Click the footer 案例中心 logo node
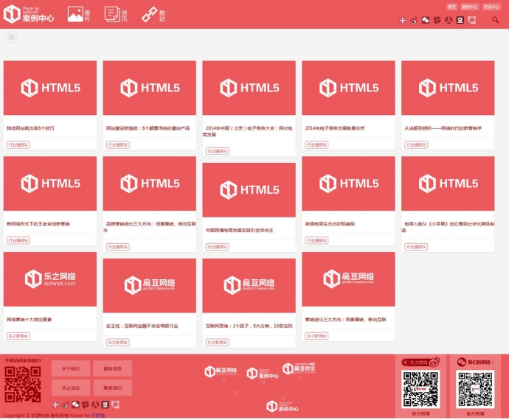The height and width of the screenshot is (420, 509). tap(263, 374)
